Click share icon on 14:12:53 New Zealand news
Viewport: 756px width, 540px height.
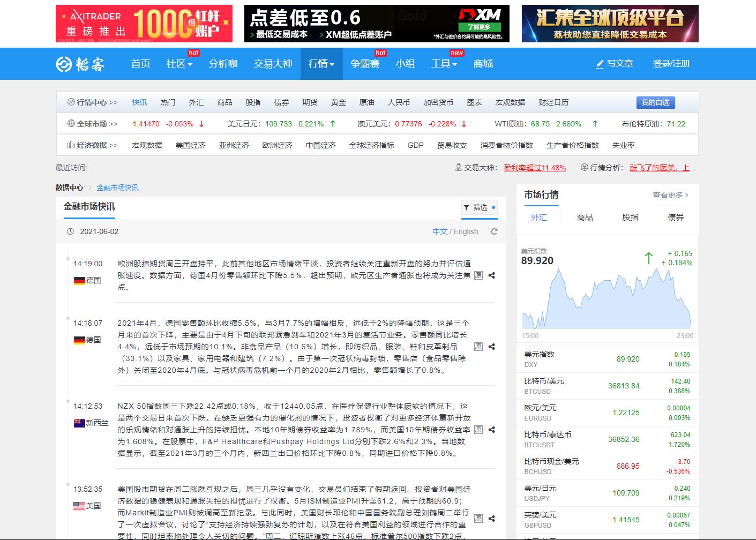pyautogui.click(x=491, y=430)
